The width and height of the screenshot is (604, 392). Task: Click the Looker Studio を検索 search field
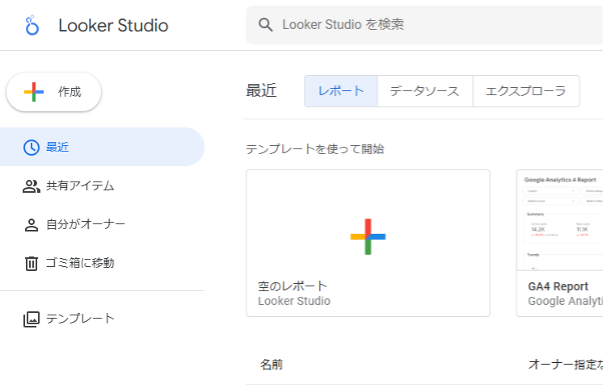(x=424, y=25)
